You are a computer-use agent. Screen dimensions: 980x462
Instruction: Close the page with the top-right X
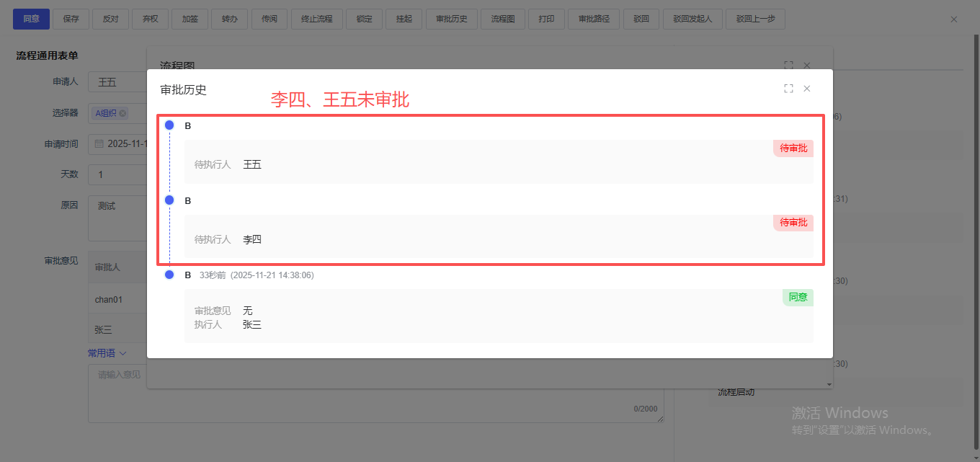[954, 19]
